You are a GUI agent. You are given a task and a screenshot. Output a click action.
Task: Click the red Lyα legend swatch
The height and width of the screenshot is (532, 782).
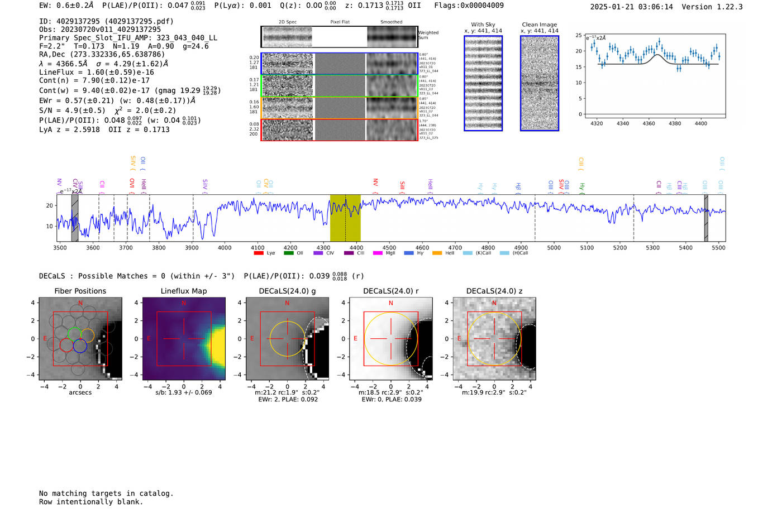coord(259,253)
